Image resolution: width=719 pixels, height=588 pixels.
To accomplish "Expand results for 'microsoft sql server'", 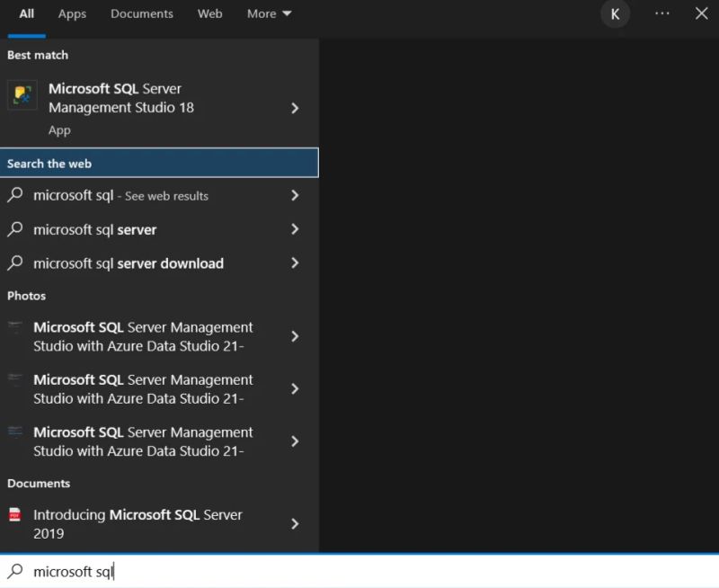I will [295, 229].
